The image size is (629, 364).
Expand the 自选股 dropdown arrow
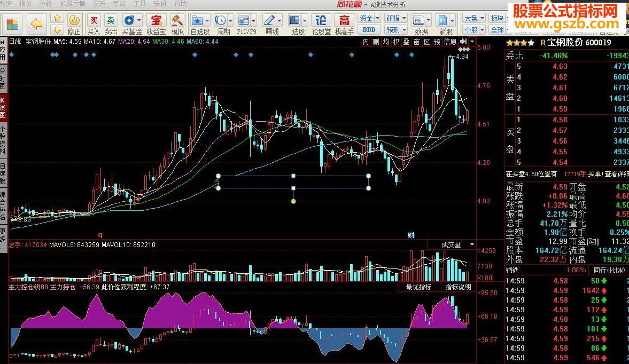[x=207, y=20]
